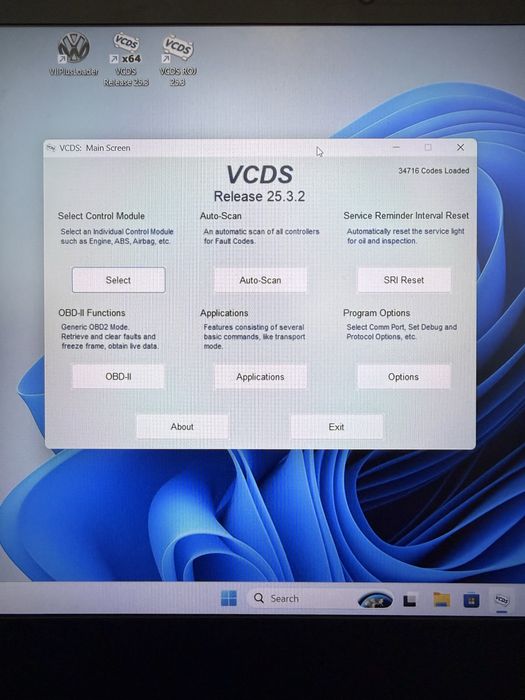
Task: Open the Windows Start menu
Action: [229, 598]
